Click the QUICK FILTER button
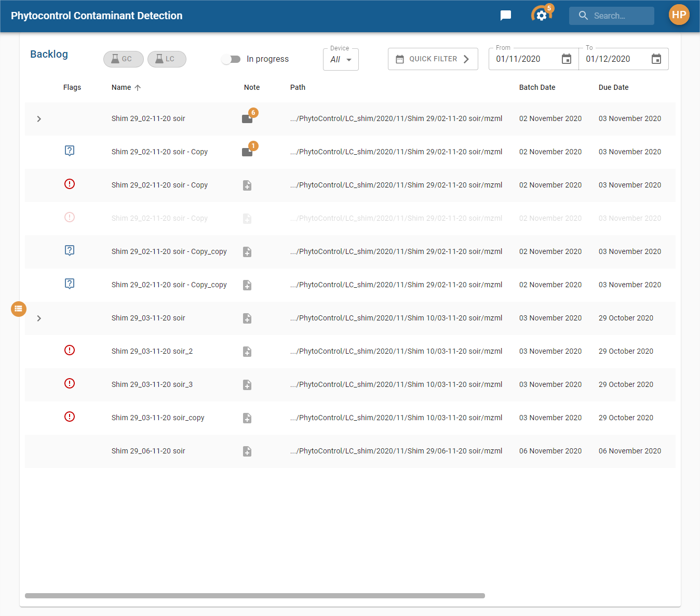700x616 pixels. click(433, 59)
